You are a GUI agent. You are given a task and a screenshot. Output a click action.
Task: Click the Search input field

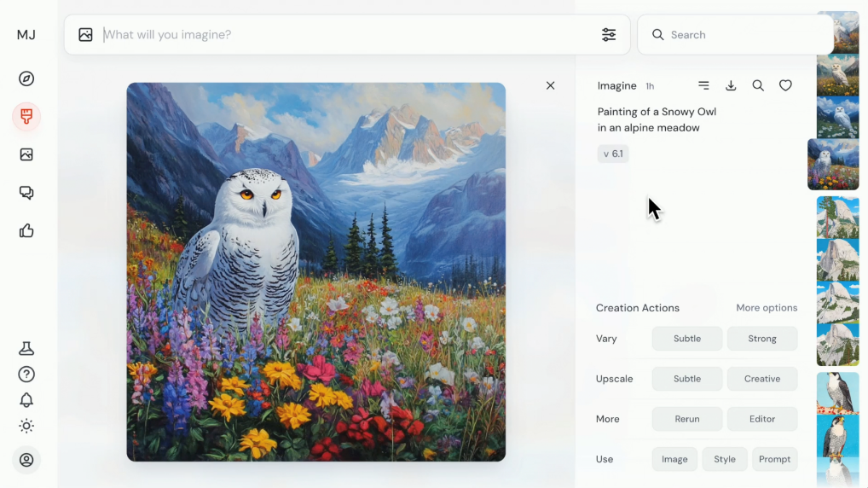735,35
